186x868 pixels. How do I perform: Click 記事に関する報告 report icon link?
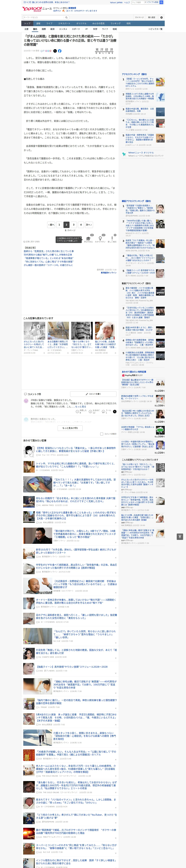pyautogui.click(x=31, y=242)
